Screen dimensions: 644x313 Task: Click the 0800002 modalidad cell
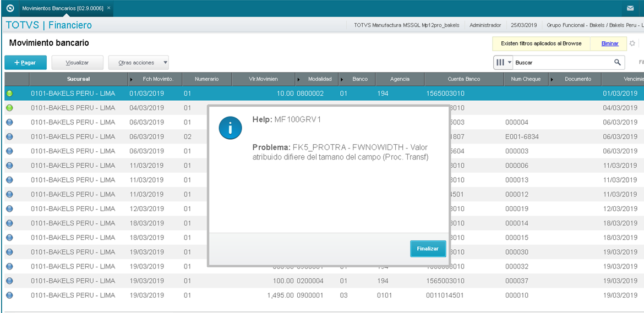click(310, 94)
